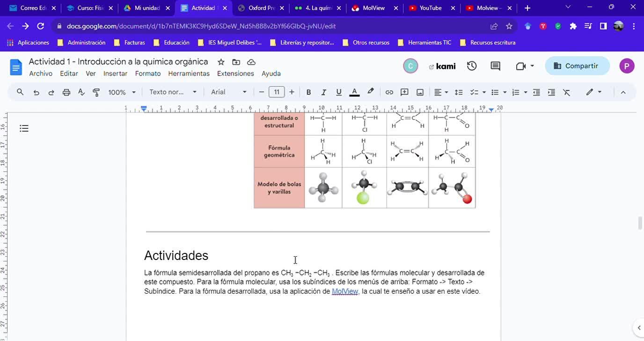Increase font size with plus
The image size is (644, 341).
(292, 92)
